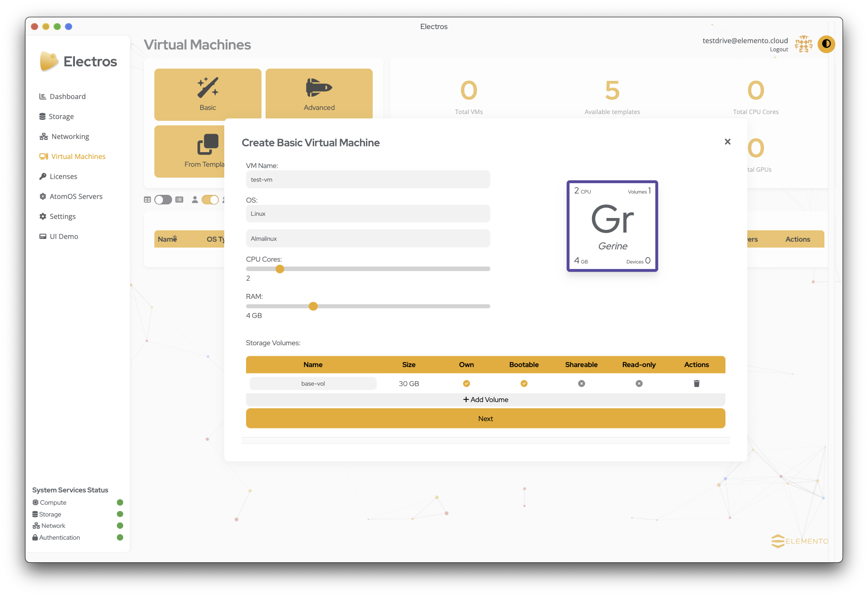This screenshot has width=868, height=596.
Task: Click the Available templates count 5
Action: coord(612,90)
